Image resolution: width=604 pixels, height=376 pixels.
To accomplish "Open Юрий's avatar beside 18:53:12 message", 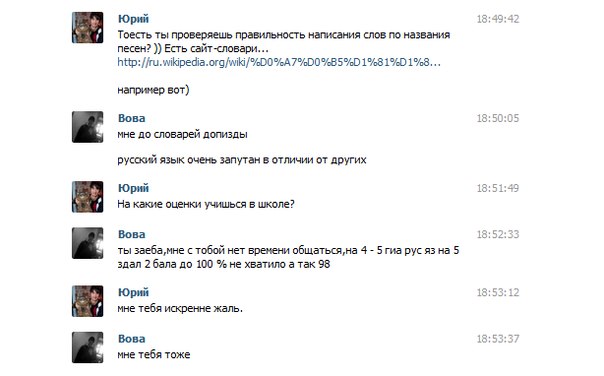I will pyautogui.click(x=87, y=301).
